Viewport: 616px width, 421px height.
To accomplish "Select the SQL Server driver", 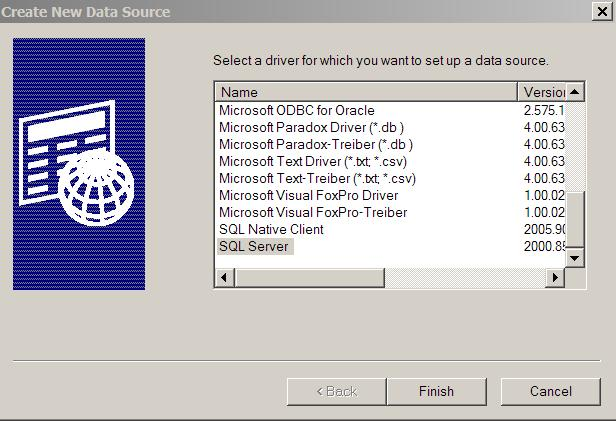I will [x=254, y=246].
